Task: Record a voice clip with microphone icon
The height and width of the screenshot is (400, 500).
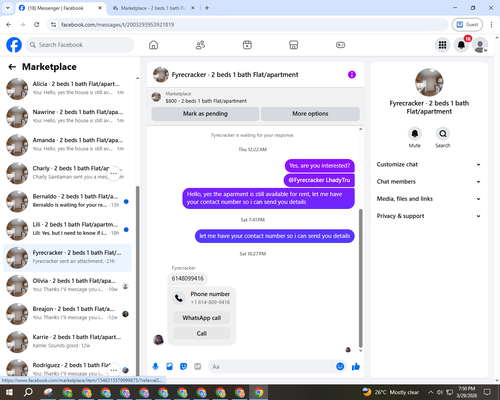Action: point(155,367)
